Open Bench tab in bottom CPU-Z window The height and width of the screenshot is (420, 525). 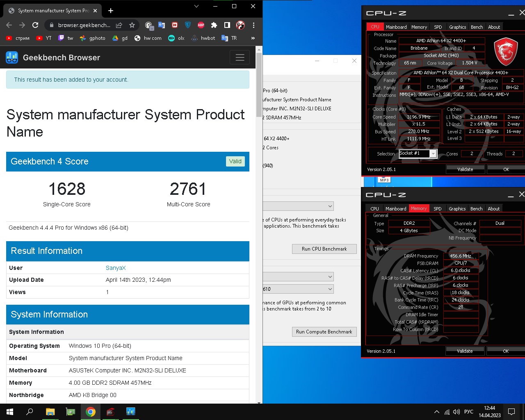click(476, 209)
